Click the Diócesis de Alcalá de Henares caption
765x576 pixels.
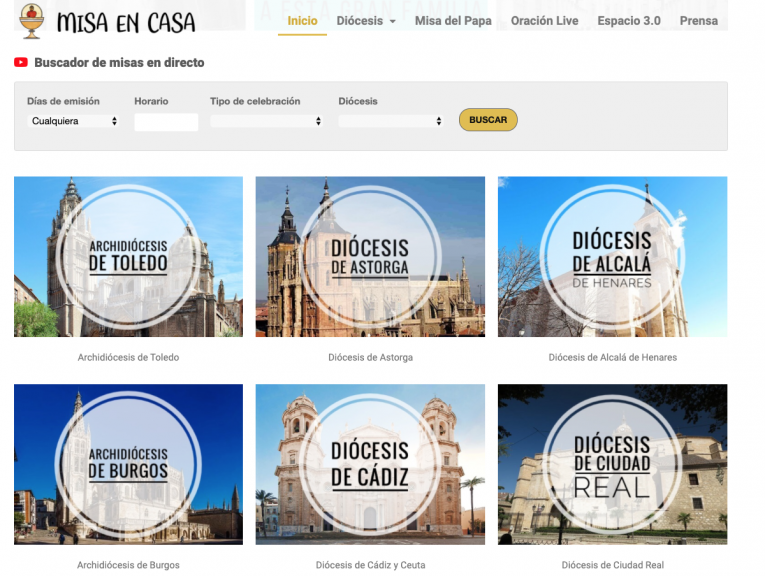coord(612,358)
